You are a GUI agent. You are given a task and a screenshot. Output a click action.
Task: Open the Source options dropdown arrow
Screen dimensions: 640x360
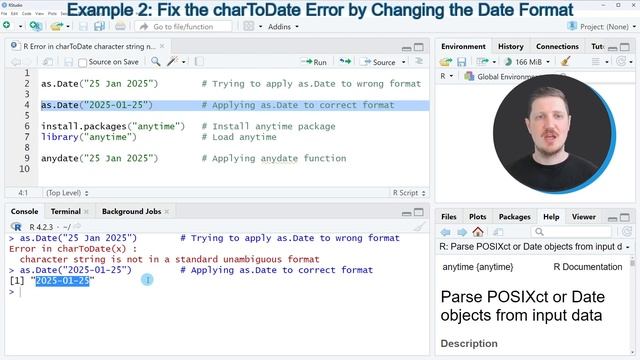tap(403, 62)
